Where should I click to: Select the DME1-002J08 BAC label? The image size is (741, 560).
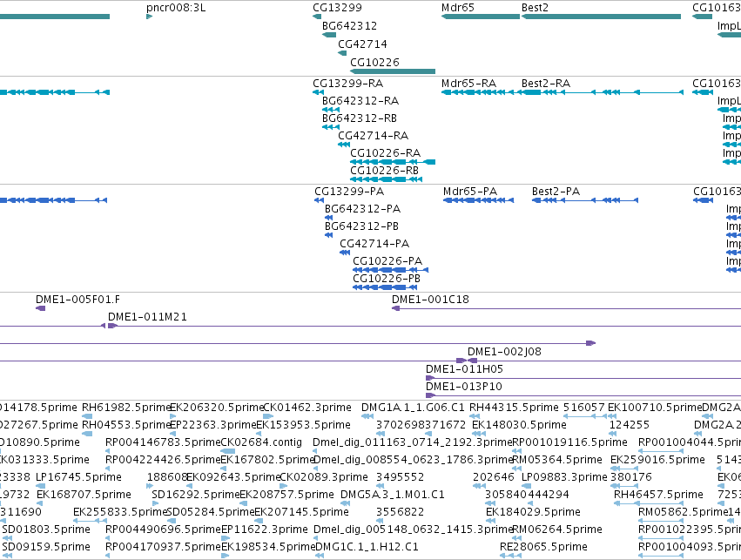pyautogui.click(x=504, y=352)
